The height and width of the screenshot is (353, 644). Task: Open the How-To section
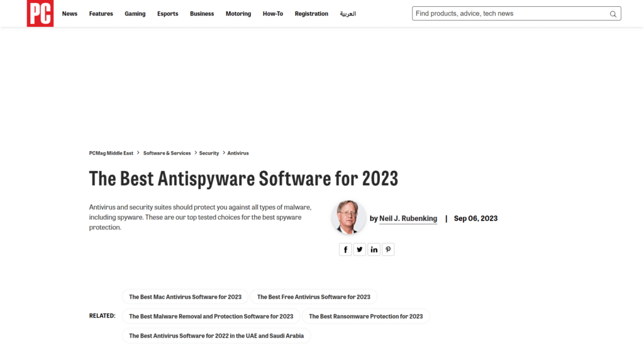(273, 14)
